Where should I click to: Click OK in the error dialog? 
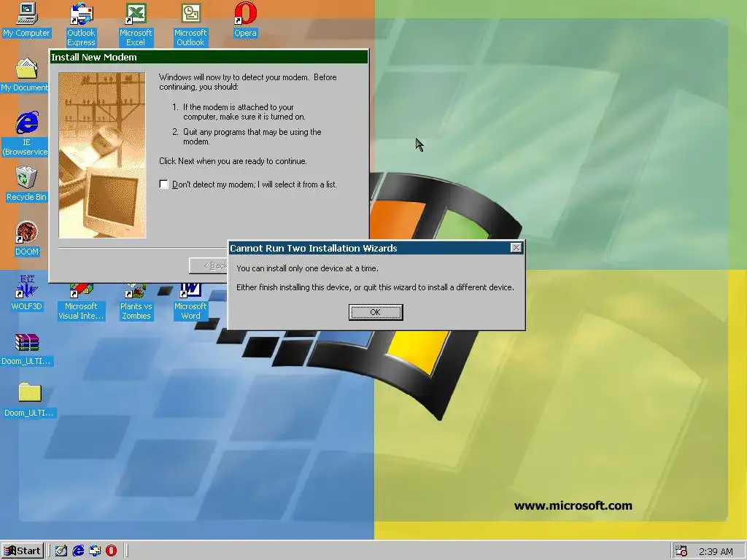(x=376, y=312)
